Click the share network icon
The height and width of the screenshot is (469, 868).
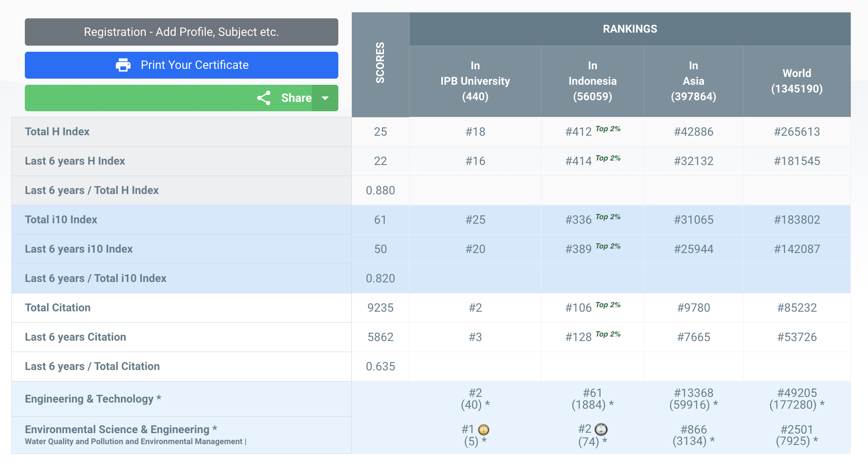pos(264,98)
